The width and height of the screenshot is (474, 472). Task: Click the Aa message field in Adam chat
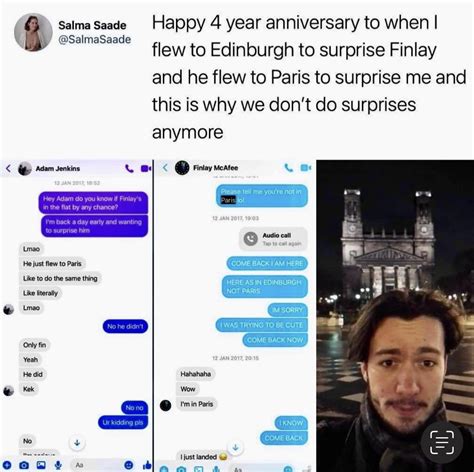pos(97,465)
